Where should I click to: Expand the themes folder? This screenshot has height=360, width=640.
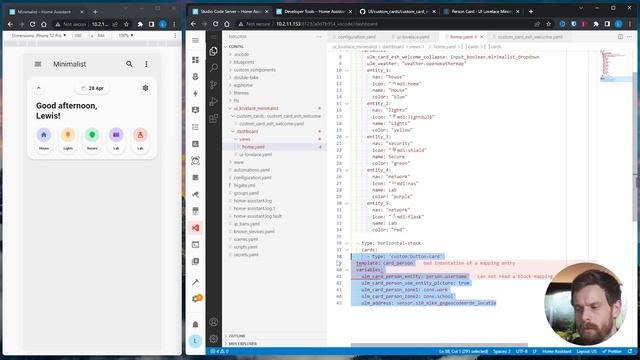(241, 93)
